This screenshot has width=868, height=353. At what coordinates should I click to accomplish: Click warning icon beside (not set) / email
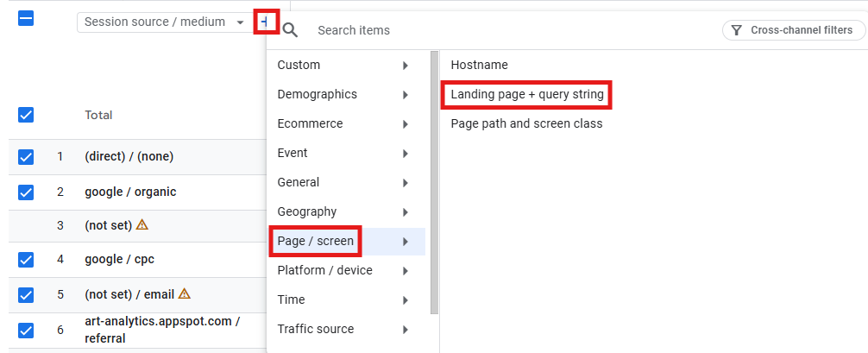[x=185, y=293]
